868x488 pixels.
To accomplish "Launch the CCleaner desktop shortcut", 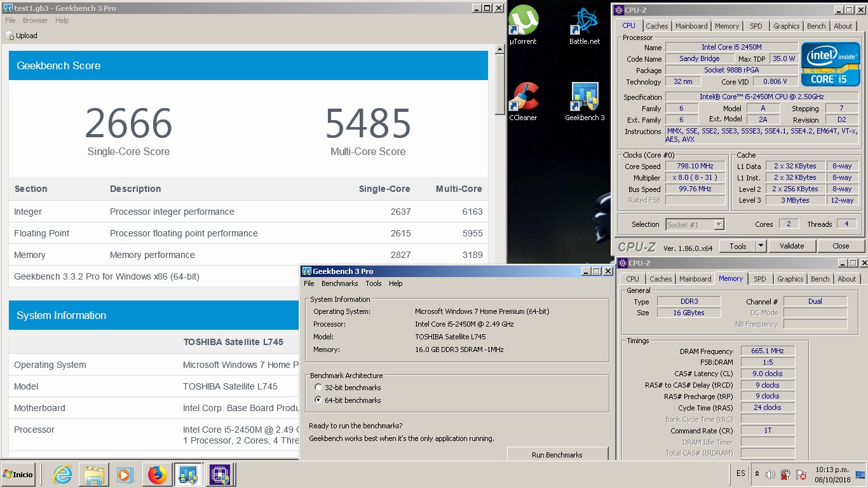I will click(x=523, y=102).
